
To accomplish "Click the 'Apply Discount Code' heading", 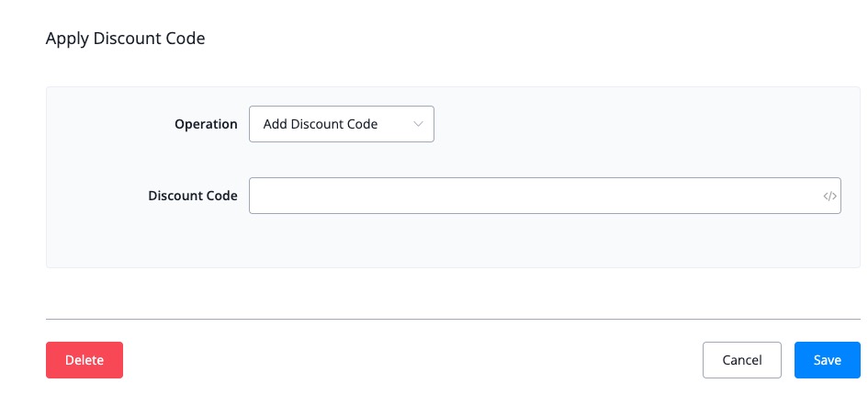I will pos(125,39).
